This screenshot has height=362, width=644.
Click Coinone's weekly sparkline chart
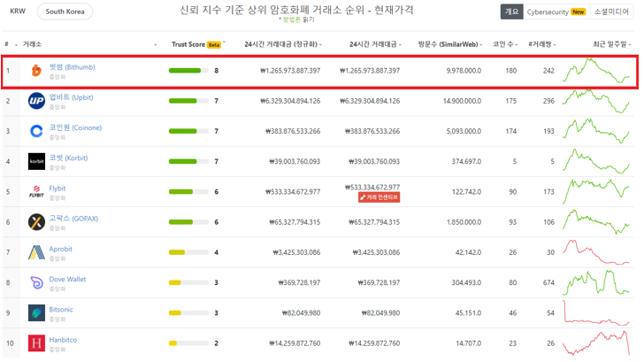coord(596,131)
